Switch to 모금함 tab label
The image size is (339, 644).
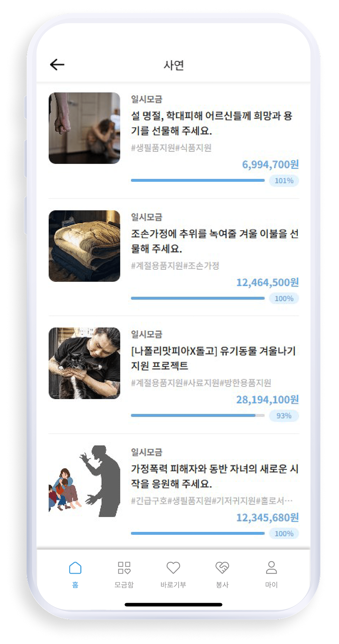tap(124, 585)
